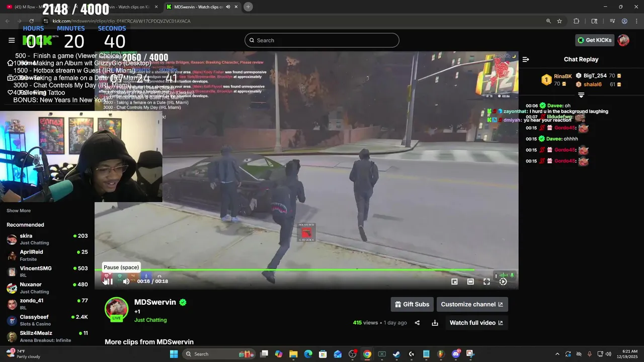This screenshot has height=362, width=644.
Task: Open the Chrome three-dot menu
Action: coord(635,21)
